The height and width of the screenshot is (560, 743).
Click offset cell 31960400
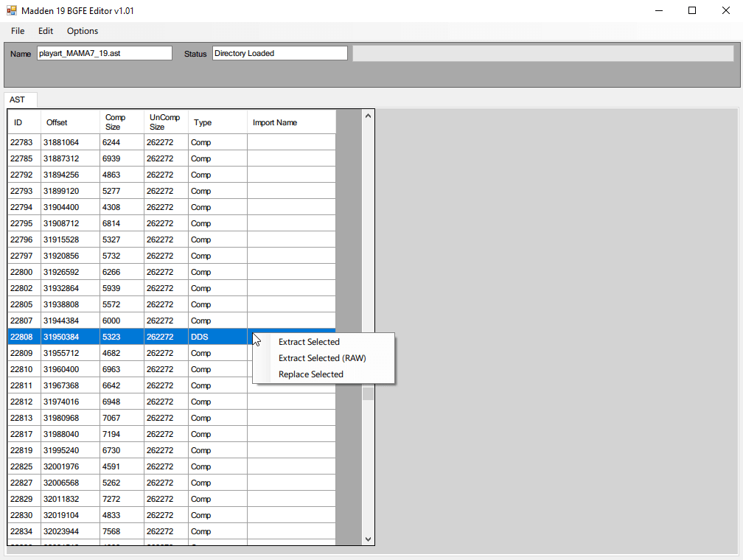point(70,369)
